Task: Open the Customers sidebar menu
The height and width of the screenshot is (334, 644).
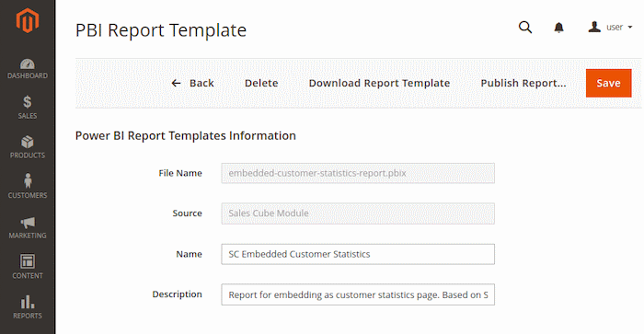Action: tap(28, 186)
